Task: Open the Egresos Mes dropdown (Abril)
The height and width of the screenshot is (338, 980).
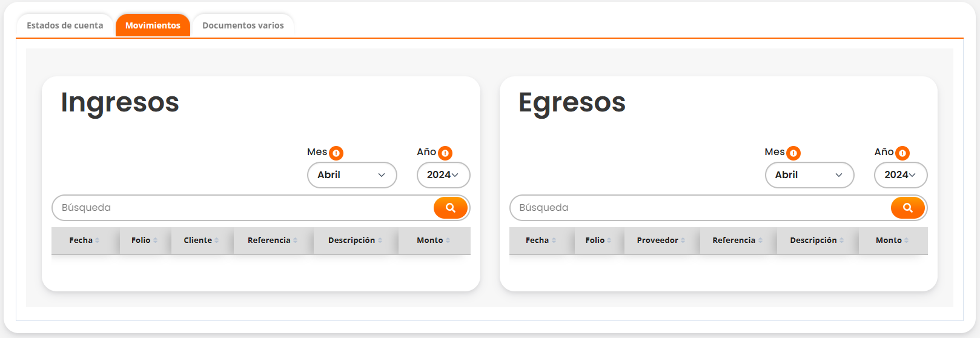Action: point(809,175)
